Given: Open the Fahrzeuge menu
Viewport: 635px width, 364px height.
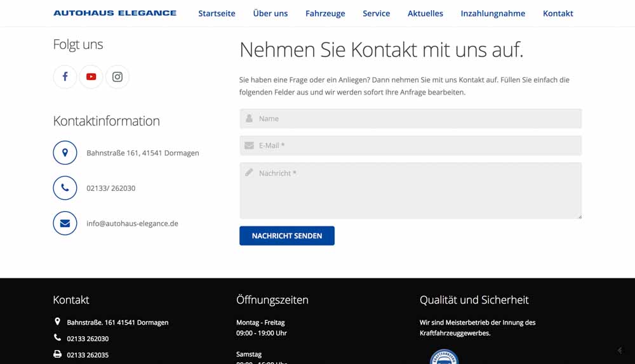Looking at the screenshot, I should tap(325, 13).
